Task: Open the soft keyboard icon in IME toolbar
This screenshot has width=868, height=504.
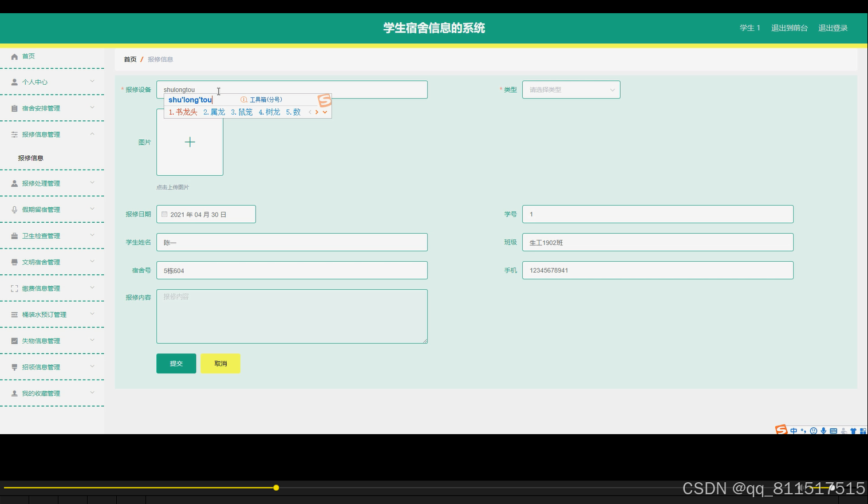Action: tap(833, 431)
